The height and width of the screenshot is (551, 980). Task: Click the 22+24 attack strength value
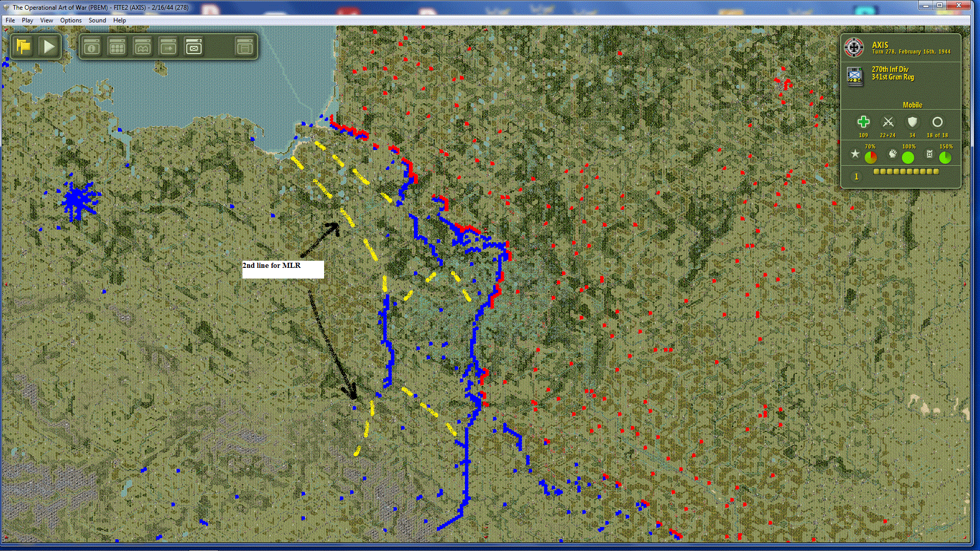[888, 136]
